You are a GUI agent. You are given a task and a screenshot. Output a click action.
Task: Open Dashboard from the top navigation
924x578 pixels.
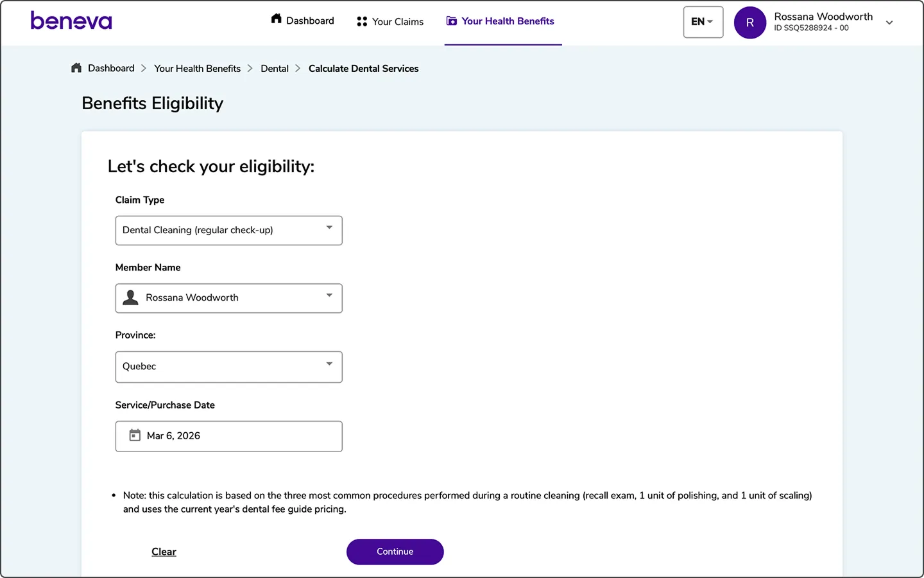tap(310, 21)
